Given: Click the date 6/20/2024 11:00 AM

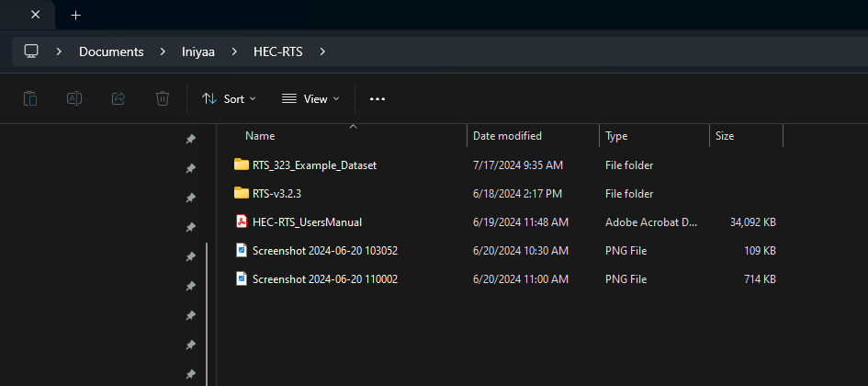Looking at the screenshot, I should 521,279.
